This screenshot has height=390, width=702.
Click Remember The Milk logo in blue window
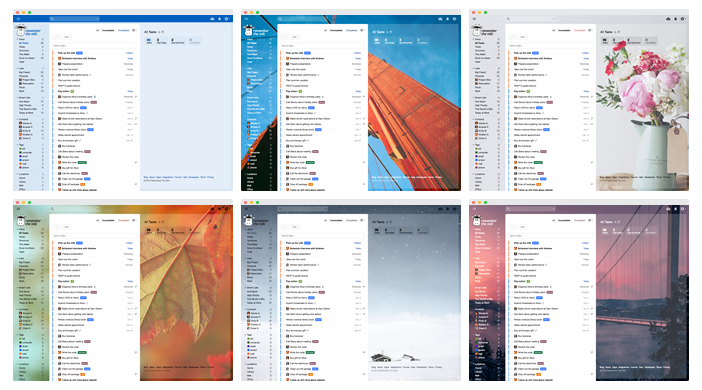pyautogui.click(x=28, y=30)
